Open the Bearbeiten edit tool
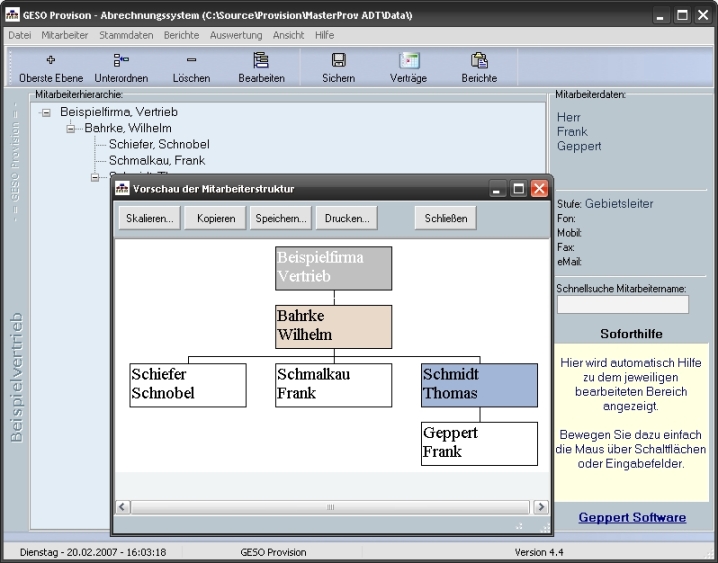The width and height of the screenshot is (718, 563). 260,61
